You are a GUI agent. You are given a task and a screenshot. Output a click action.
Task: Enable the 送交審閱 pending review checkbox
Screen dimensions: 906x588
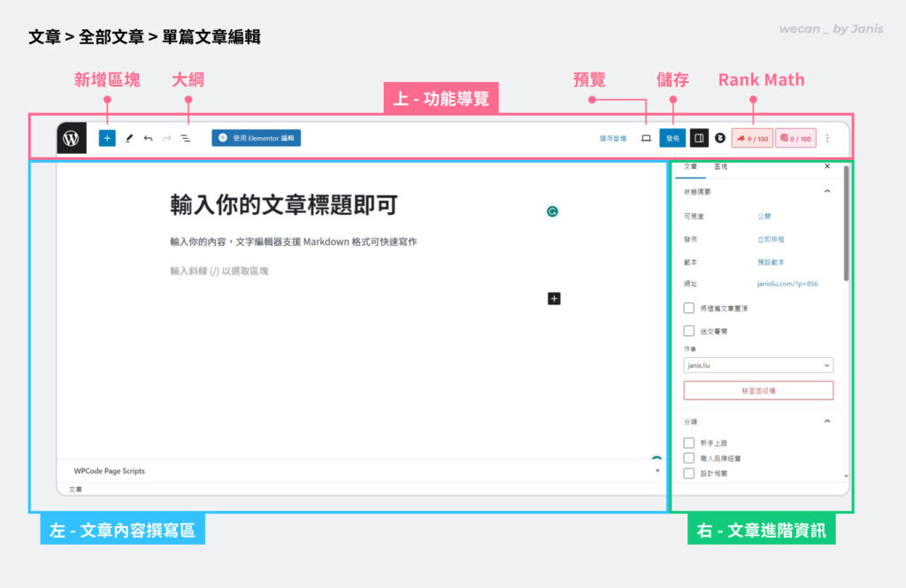point(689,331)
